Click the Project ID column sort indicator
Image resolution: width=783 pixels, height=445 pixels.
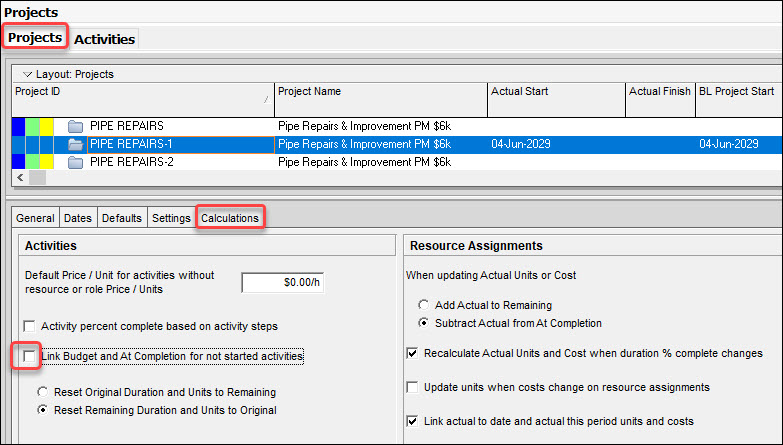pos(266,100)
